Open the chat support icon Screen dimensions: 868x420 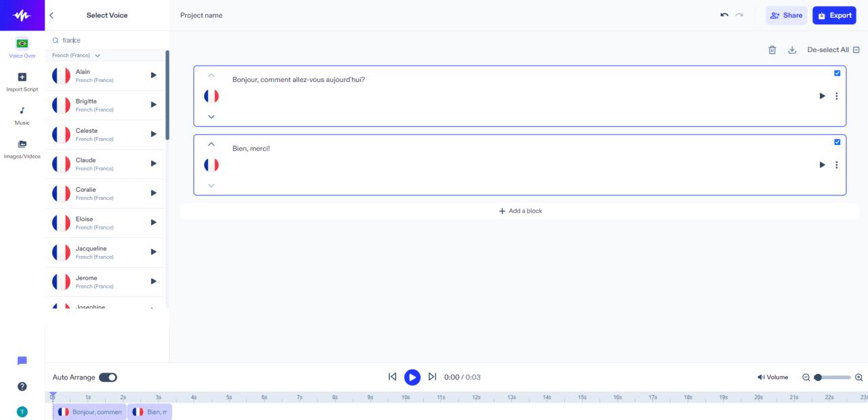click(22, 361)
